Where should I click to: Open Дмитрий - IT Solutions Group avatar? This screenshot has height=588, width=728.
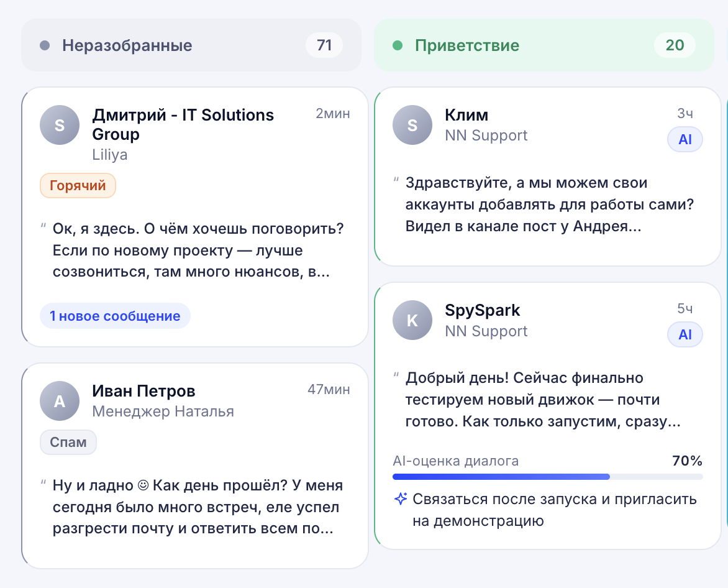(x=60, y=125)
